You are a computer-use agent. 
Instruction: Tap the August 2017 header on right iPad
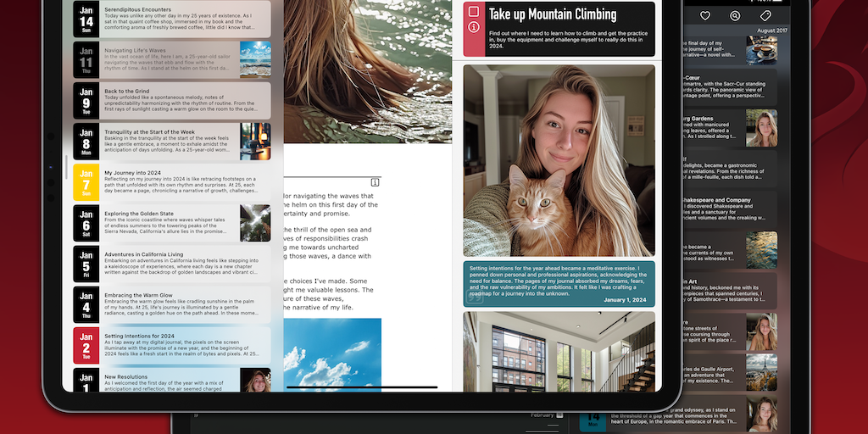click(x=772, y=31)
